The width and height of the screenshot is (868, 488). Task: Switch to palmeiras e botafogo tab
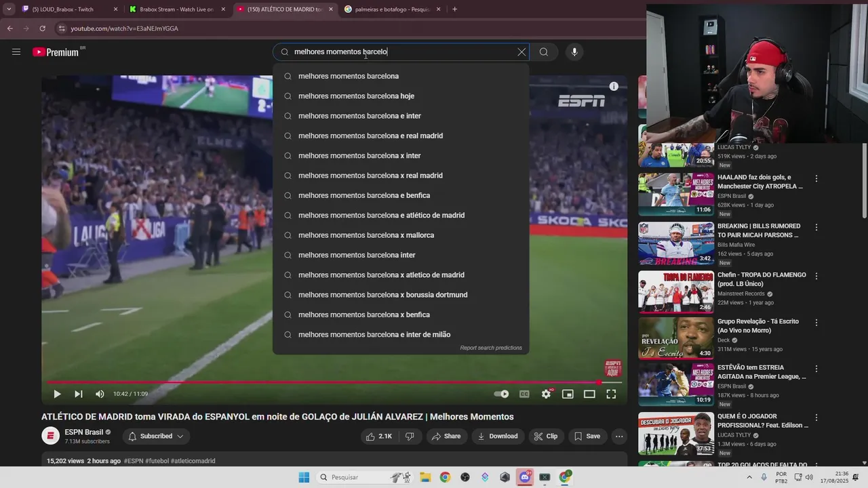point(391,9)
